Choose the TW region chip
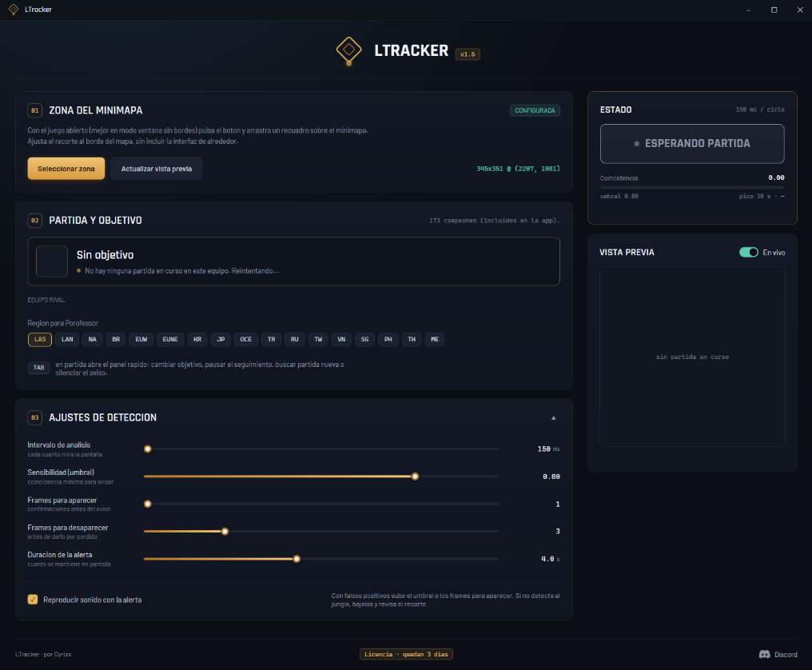This screenshot has width=812, height=670. 318,340
